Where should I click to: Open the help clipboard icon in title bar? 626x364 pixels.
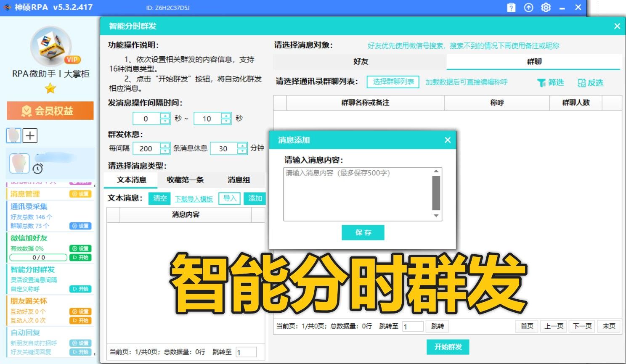point(511,7)
